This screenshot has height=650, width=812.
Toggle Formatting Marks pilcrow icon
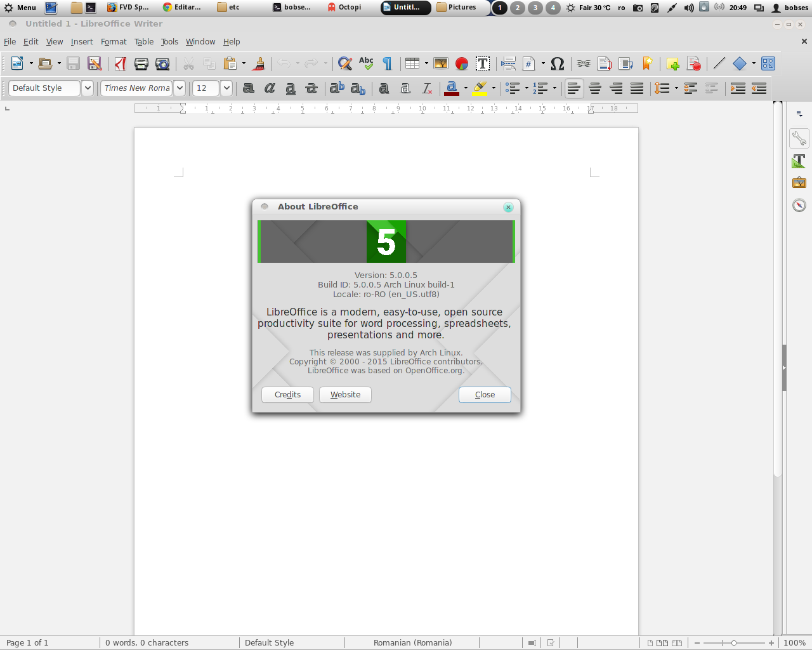[387, 63]
